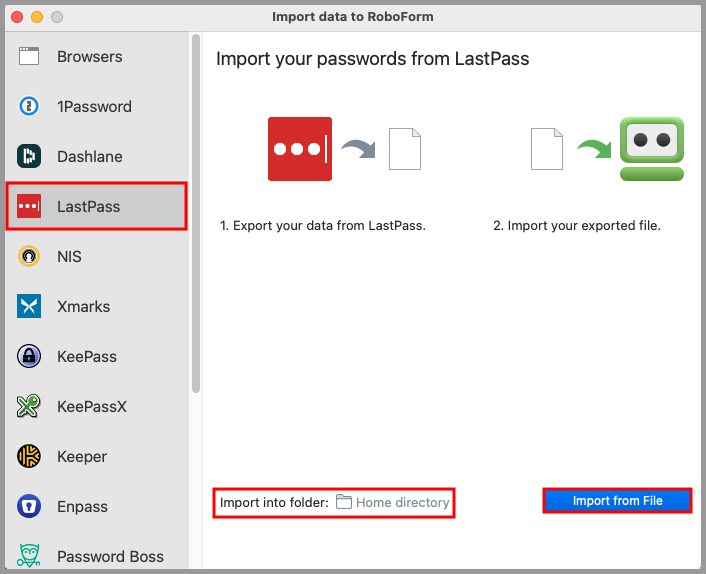Select the Password Boss owl icon

point(29,556)
